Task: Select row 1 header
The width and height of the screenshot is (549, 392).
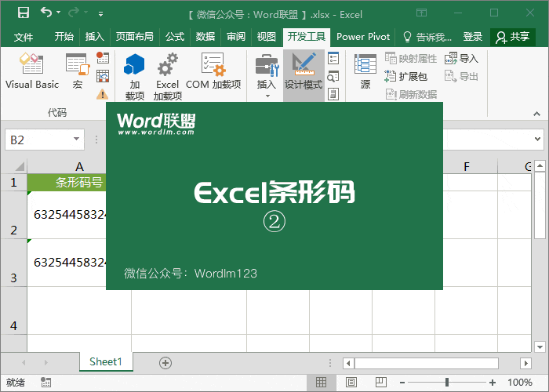Action: pyautogui.click(x=13, y=183)
